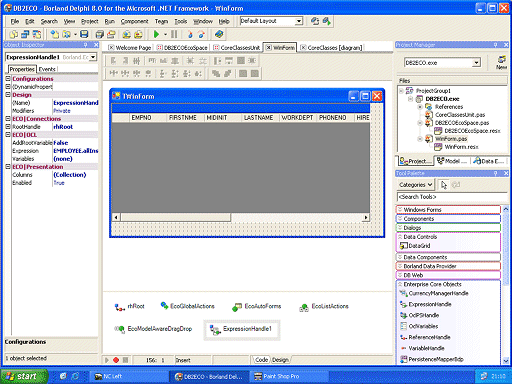Open the Tools menu
The image size is (512, 384).
pyautogui.click(x=181, y=21)
